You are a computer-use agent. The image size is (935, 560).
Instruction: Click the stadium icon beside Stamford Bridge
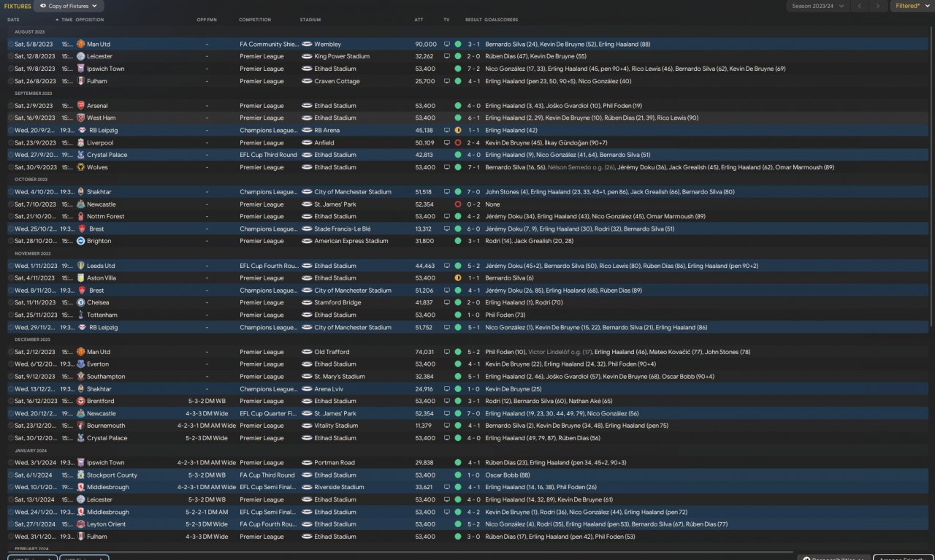pyautogui.click(x=306, y=302)
